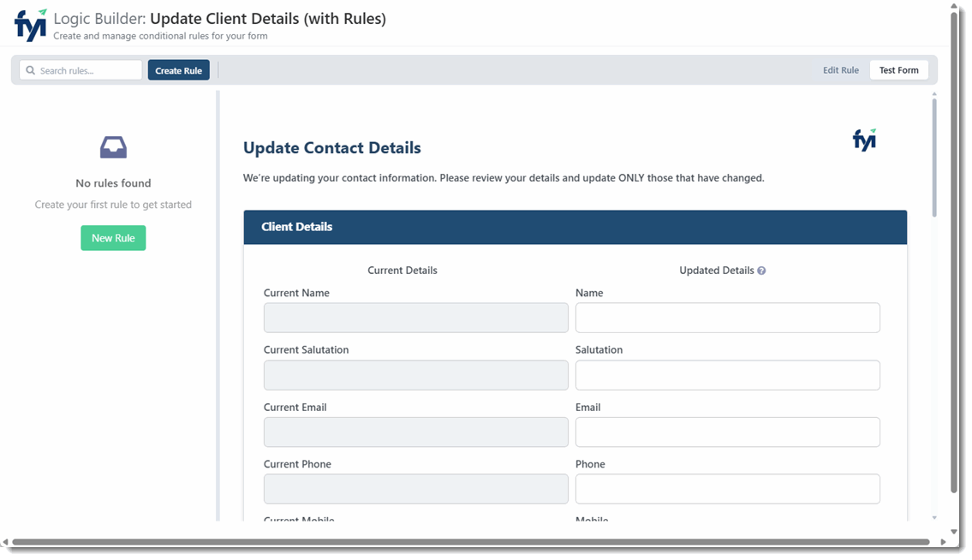Click the 'We're updating your contact information' text
972x560 pixels.
[x=504, y=178]
